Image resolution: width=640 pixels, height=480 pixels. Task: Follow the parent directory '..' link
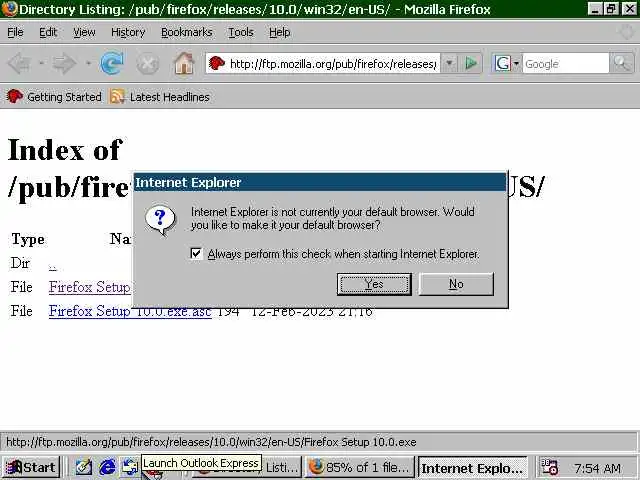click(x=52, y=267)
